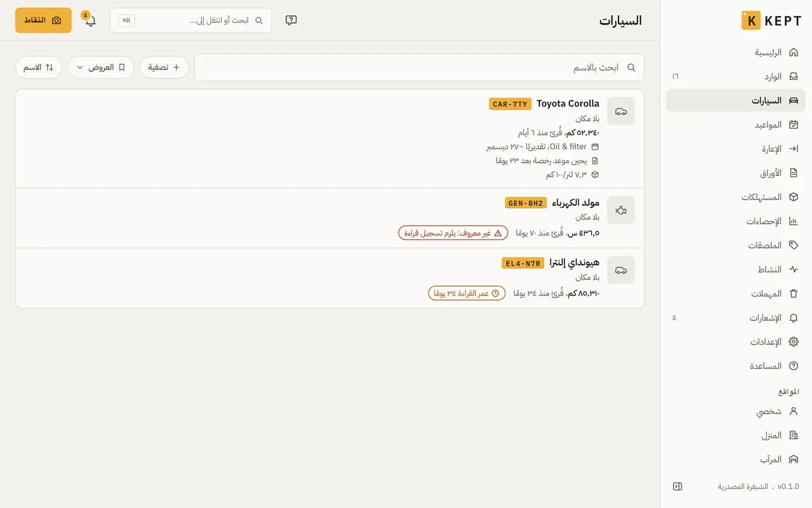The image size is (812, 508).
Task: Open the feedback help chat icon
Action: (291, 20)
